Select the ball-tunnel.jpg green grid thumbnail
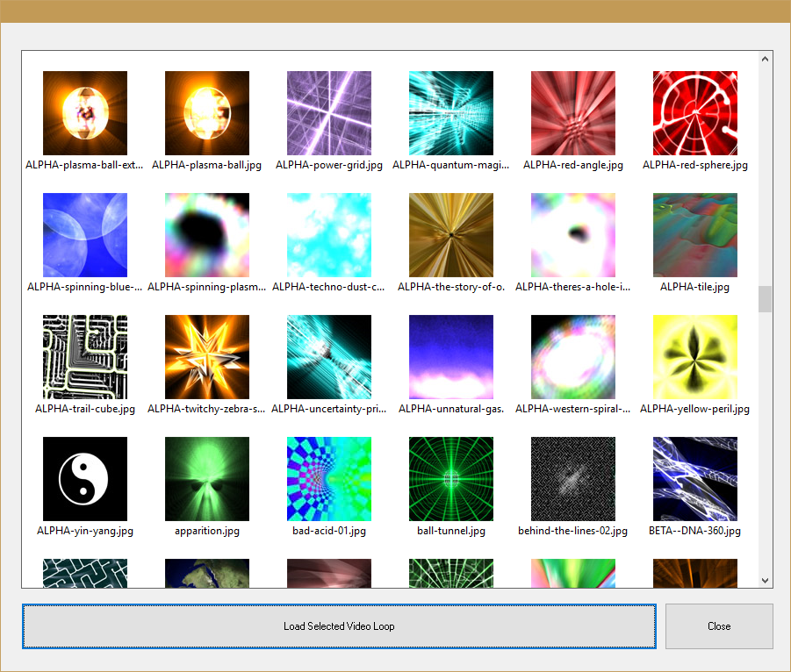The image size is (791, 672). tap(451, 479)
